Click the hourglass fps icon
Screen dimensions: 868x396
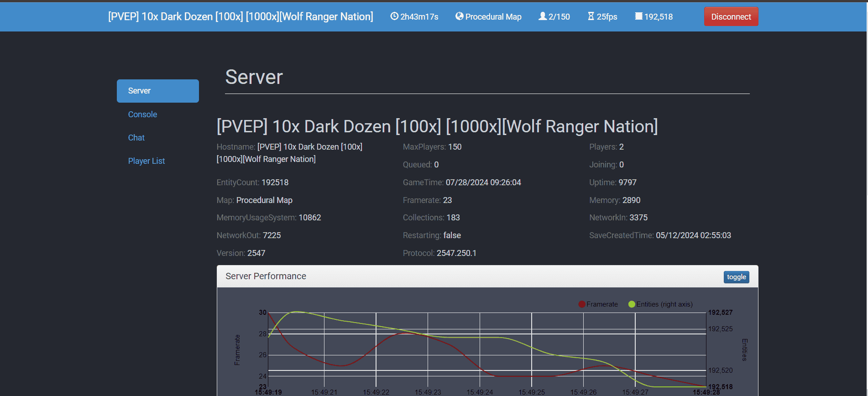point(591,16)
